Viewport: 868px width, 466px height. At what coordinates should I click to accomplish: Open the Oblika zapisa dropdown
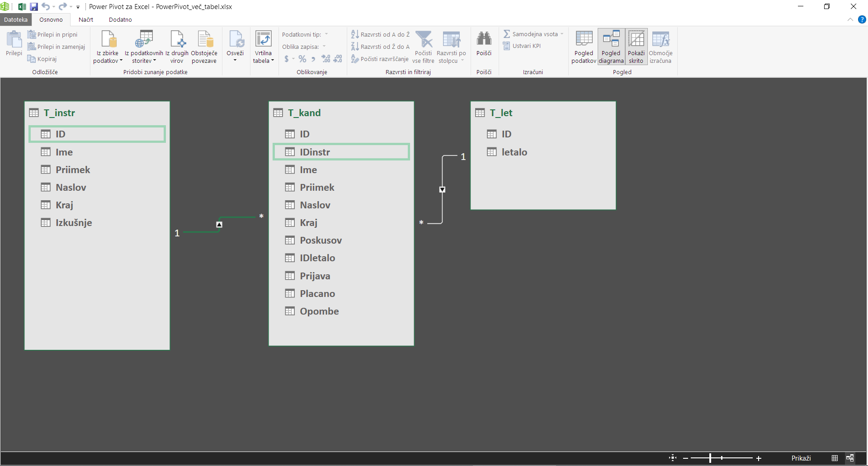pos(325,46)
